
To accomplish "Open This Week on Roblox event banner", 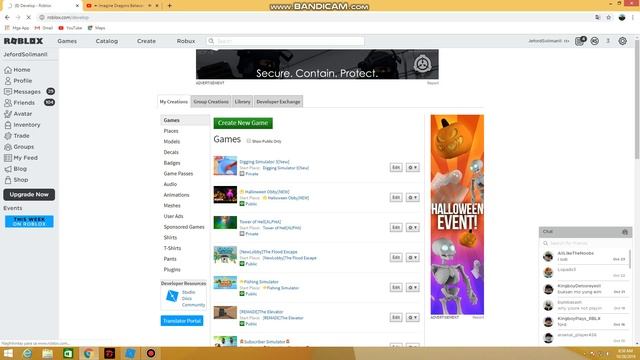I will click(x=29, y=222).
